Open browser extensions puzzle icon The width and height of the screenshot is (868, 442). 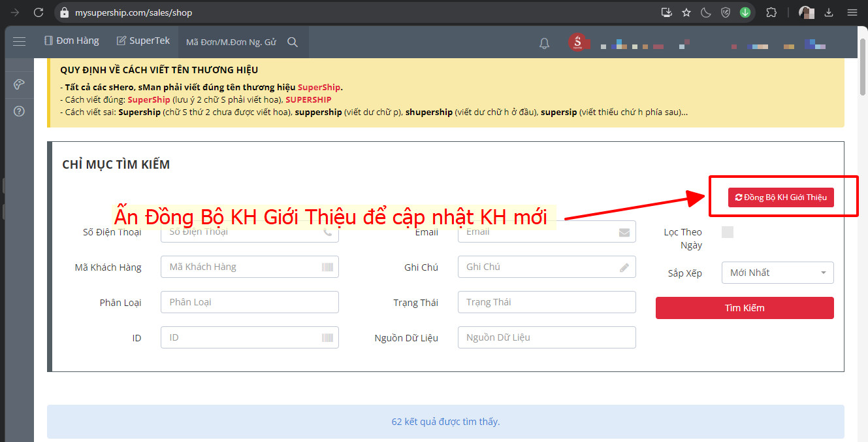(x=771, y=12)
